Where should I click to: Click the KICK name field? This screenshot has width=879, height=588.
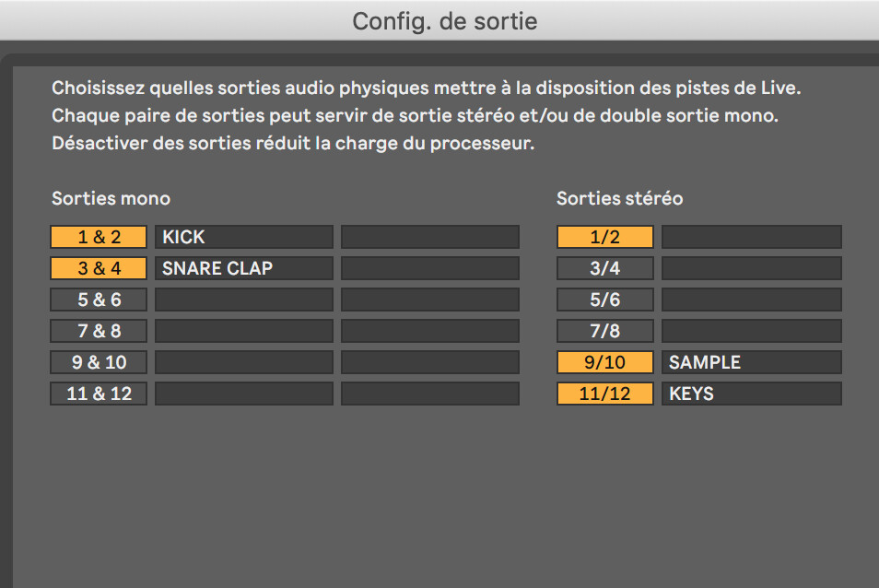point(243,237)
